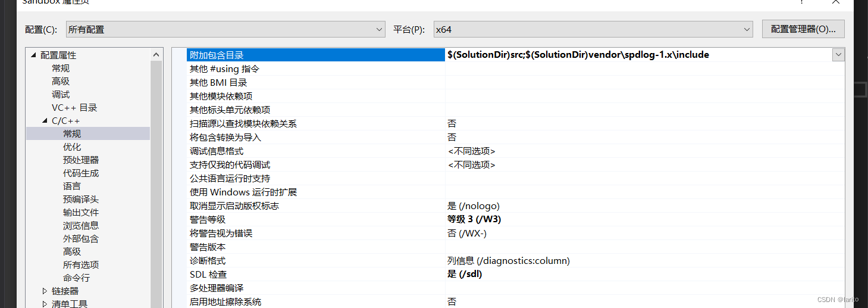Open the 配置 (Configuration) dropdown
Image resolution: width=868 pixels, height=308 pixels.
pyautogui.click(x=226, y=29)
